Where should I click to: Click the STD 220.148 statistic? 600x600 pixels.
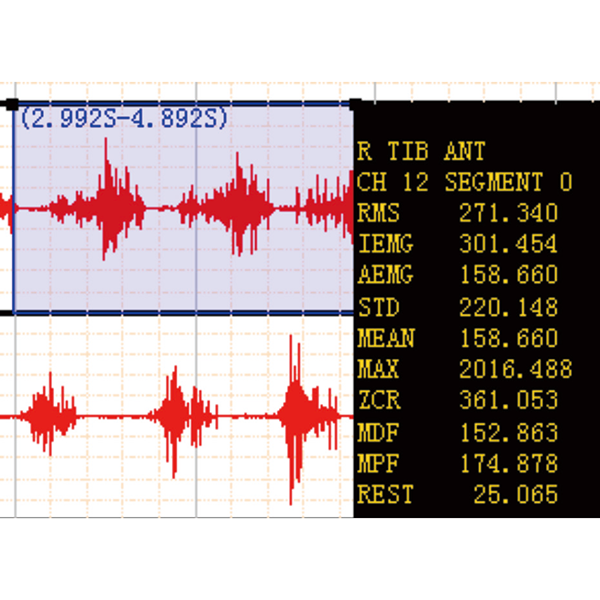tap(457, 307)
